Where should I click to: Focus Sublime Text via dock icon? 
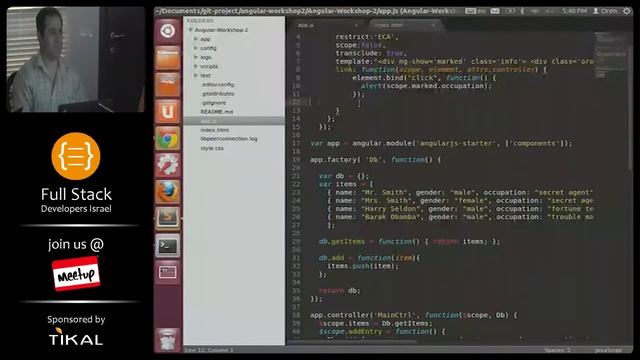tap(167, 218)
